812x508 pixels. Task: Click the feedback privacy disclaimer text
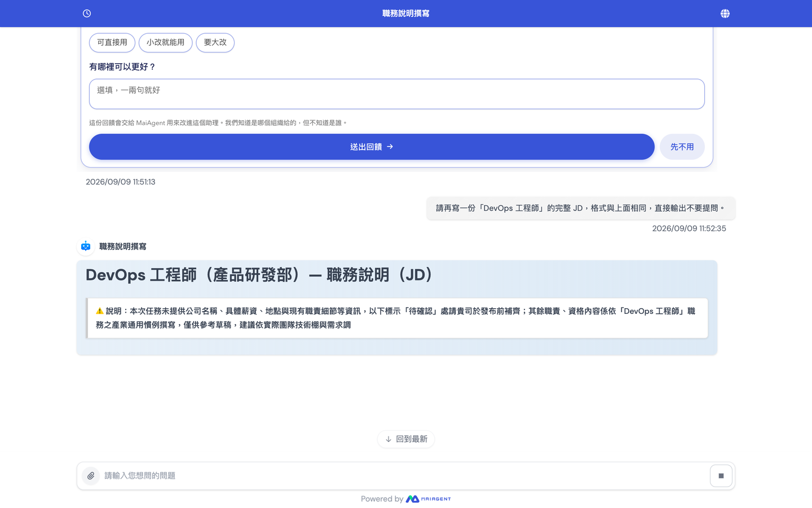click(x=218, y=122)
